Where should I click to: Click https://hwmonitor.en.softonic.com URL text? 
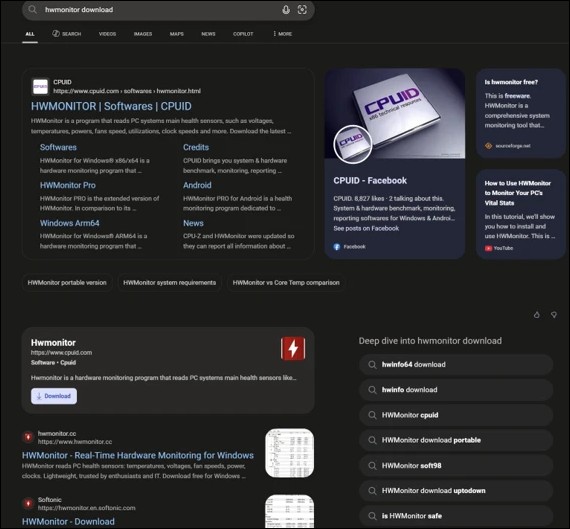click(87, 508)
